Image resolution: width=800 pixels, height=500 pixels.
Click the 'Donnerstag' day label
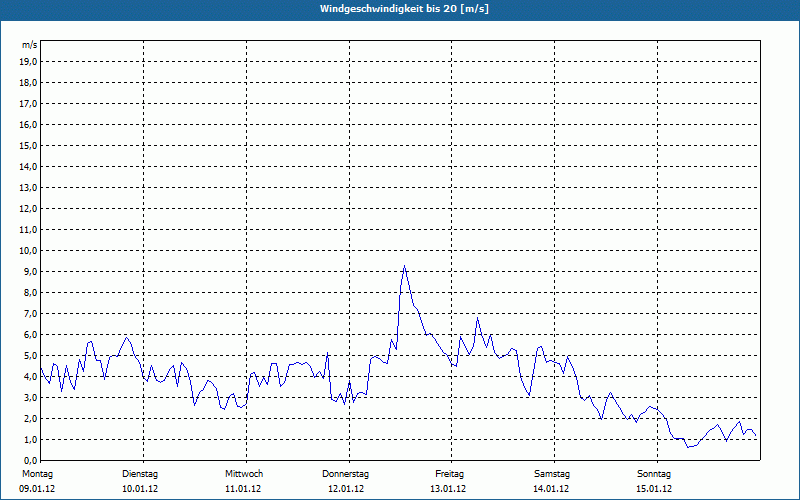(345, 474)
